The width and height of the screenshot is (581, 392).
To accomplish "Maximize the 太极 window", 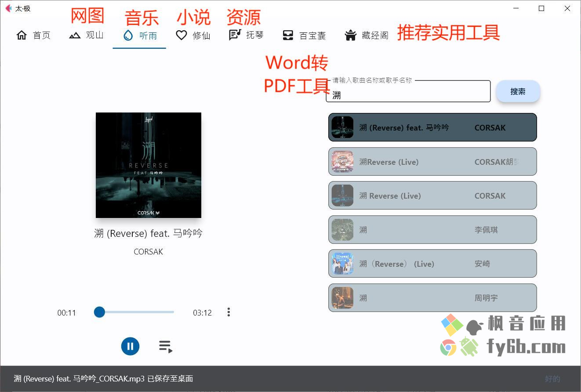I will tap(541, 8).
